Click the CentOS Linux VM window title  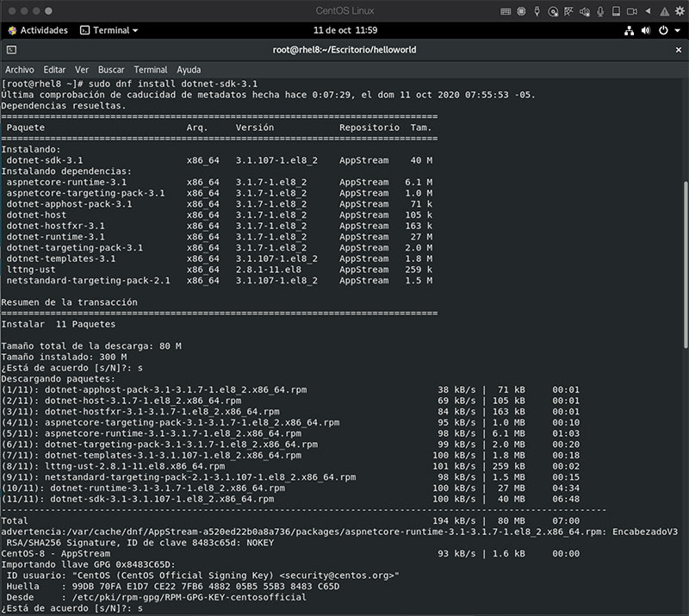(345, 10)
